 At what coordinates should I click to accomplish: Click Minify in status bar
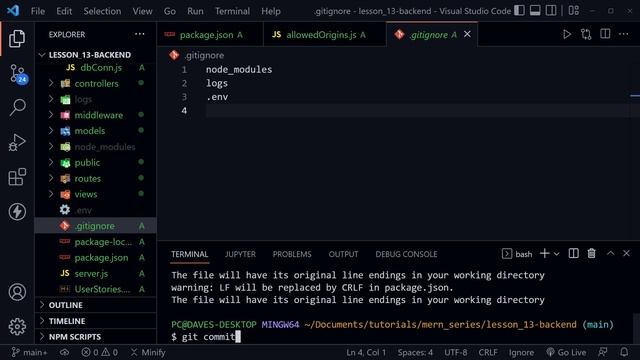[x=148, y=352]
